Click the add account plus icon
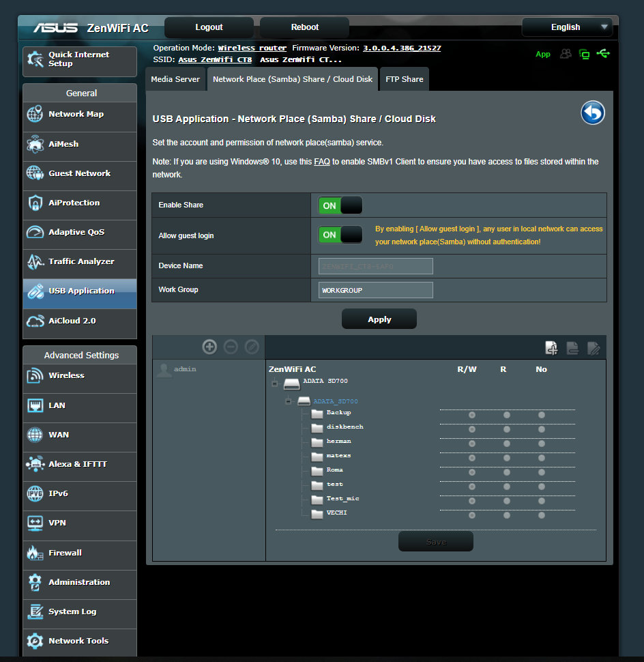The image size is (644, 662). coord(209,347)
